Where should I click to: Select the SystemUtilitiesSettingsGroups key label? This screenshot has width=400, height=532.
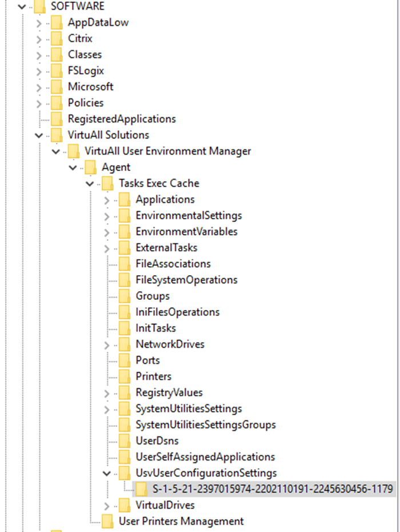pyautogui.click(x=206, y=425)
